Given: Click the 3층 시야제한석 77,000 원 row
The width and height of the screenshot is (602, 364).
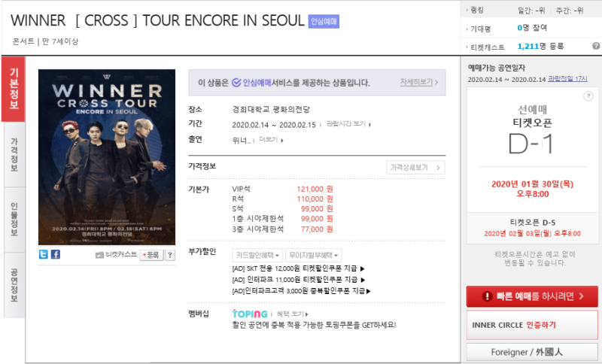Looking at the screenshot, I should 283,229.
